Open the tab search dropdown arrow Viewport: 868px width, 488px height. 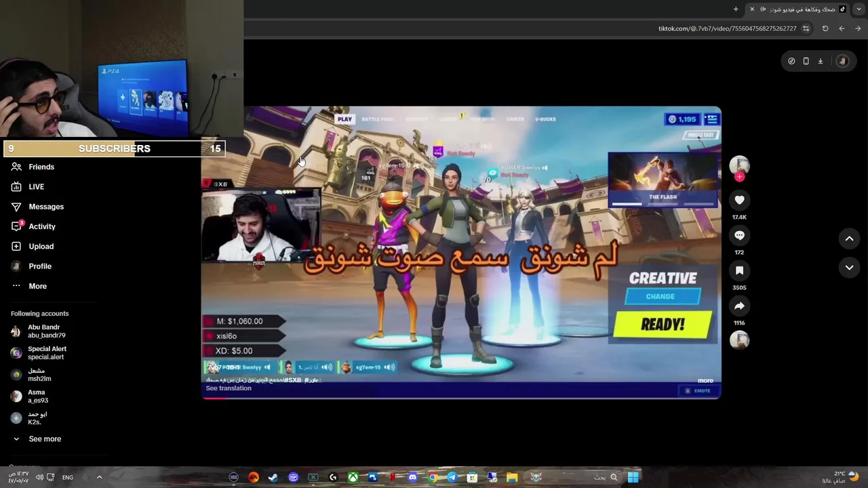[859, 9]
